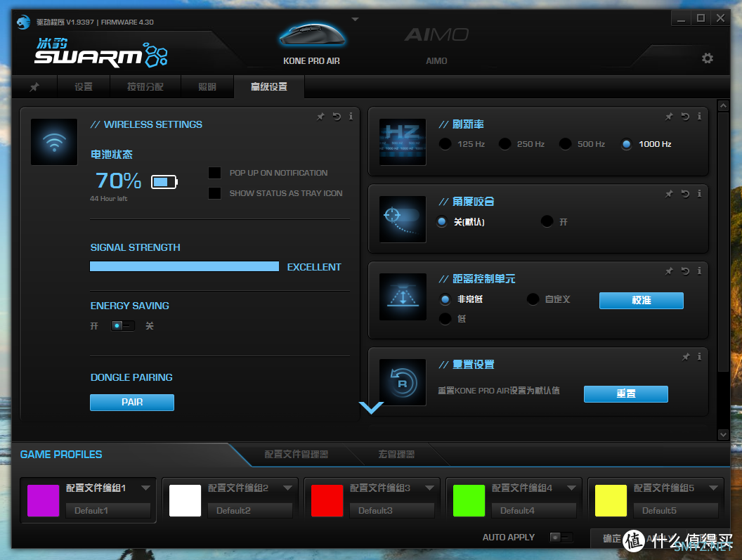The height and width of the screenshot is (560, 742).
Task: Open settings via the gear icon
Action: pyautogui.click(x=708, y=58)
